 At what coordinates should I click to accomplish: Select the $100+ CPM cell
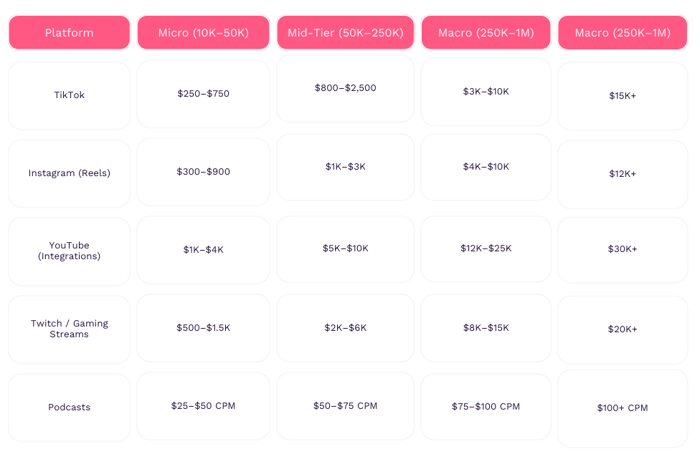coord(622,408)
